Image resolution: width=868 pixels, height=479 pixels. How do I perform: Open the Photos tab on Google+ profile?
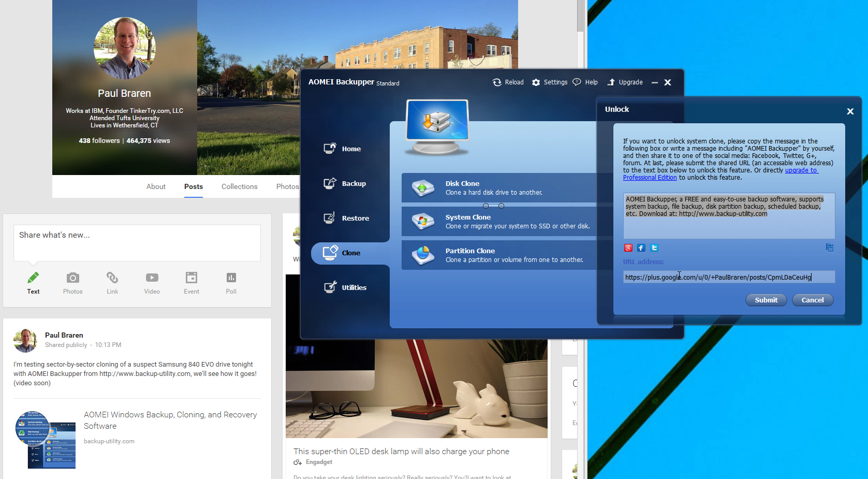(x=287, y=186)
